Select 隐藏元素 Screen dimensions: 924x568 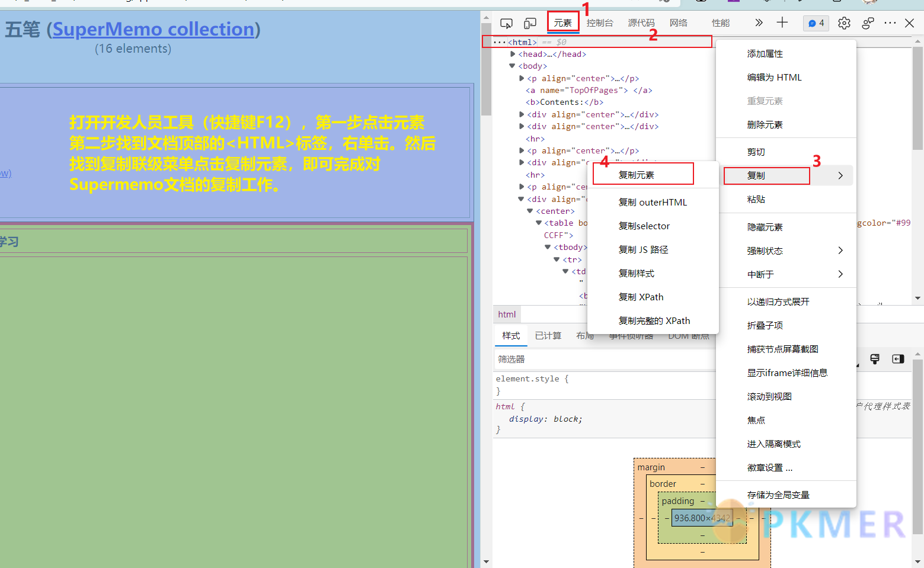coord(786,227)
